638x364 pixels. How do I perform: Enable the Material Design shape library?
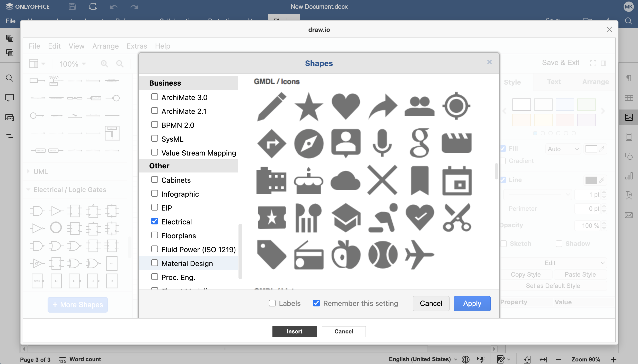coord(155,263)
